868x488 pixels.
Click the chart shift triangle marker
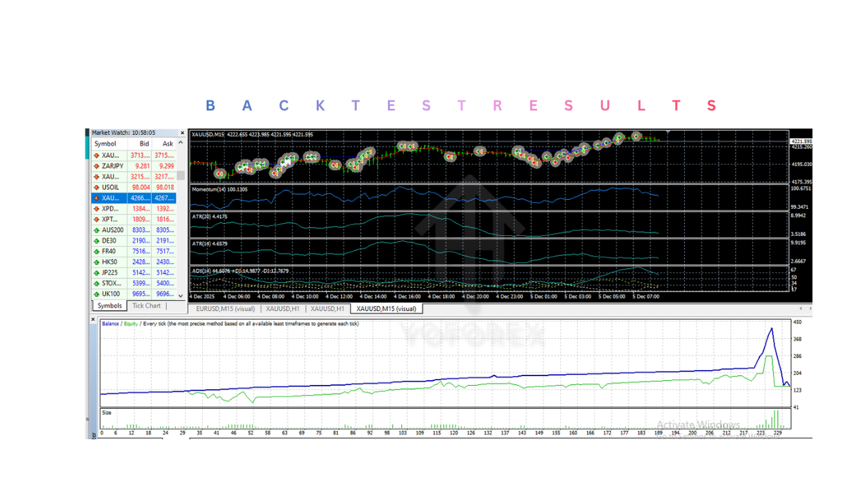click(668, 132)
